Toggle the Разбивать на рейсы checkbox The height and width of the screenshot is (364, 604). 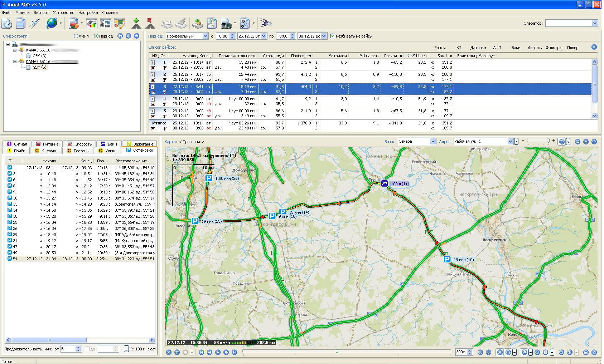(x=333, y=36)
